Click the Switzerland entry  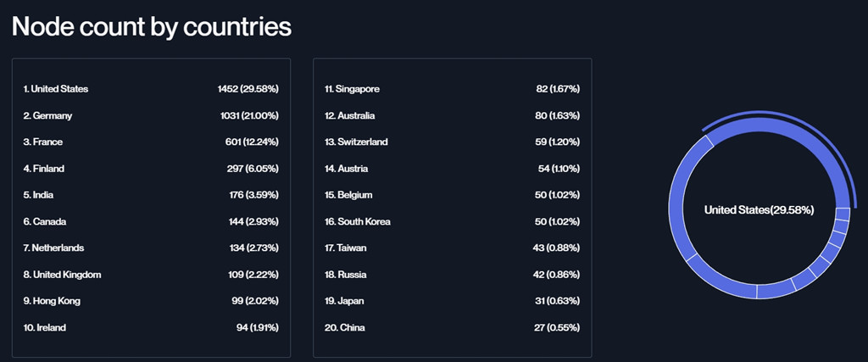click(453, 142)
